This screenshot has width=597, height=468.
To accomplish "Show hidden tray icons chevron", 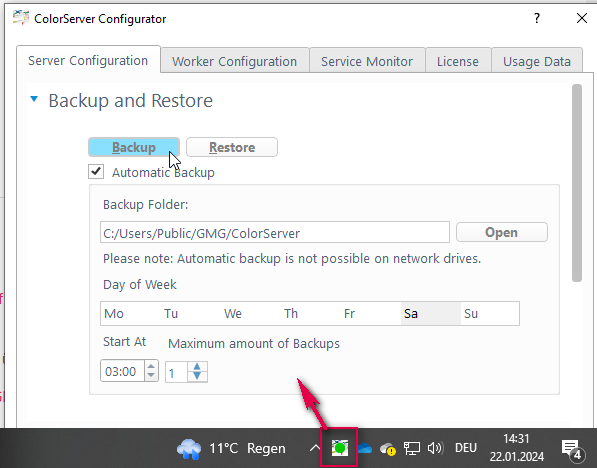I will pos(314,448).
